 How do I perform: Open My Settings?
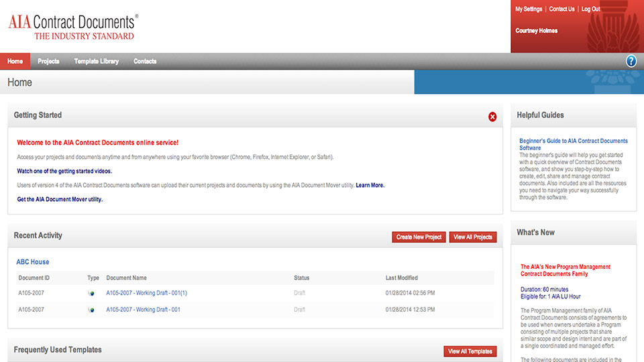point(529,9)
